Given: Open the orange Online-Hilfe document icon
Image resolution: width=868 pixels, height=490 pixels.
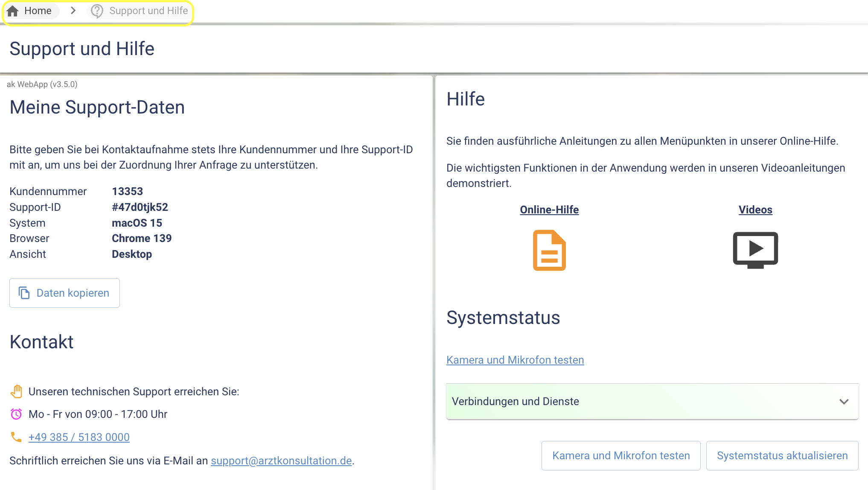Looking at the screenshot, I should [549, 250].
